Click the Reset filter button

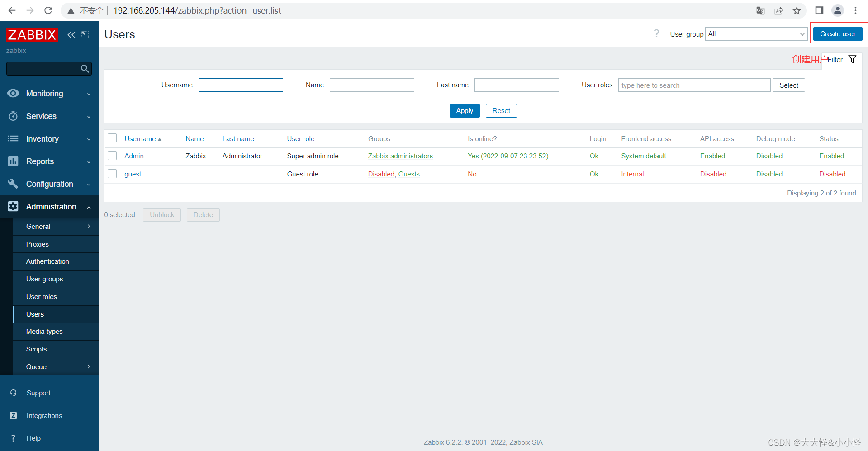501,111
